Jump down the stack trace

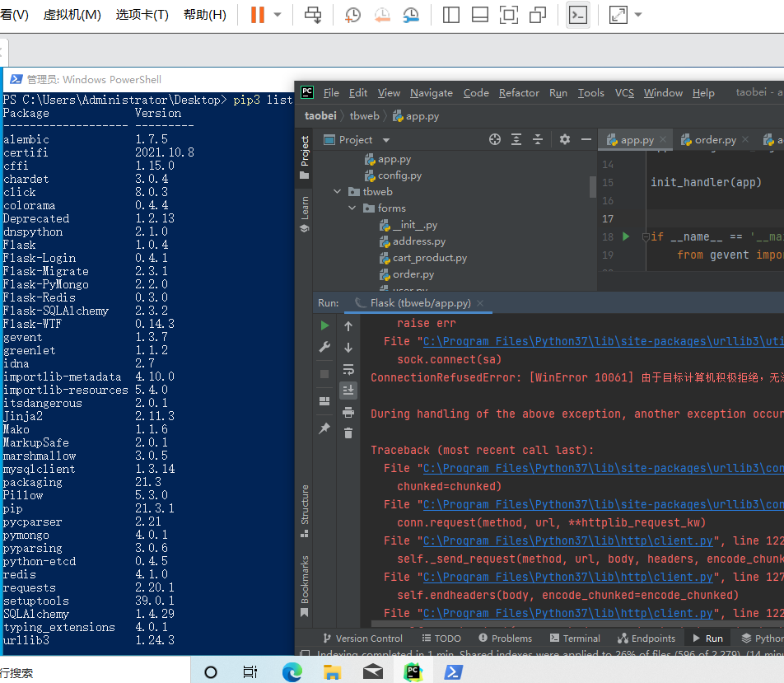pyautogui.click(x=348, y=348)
